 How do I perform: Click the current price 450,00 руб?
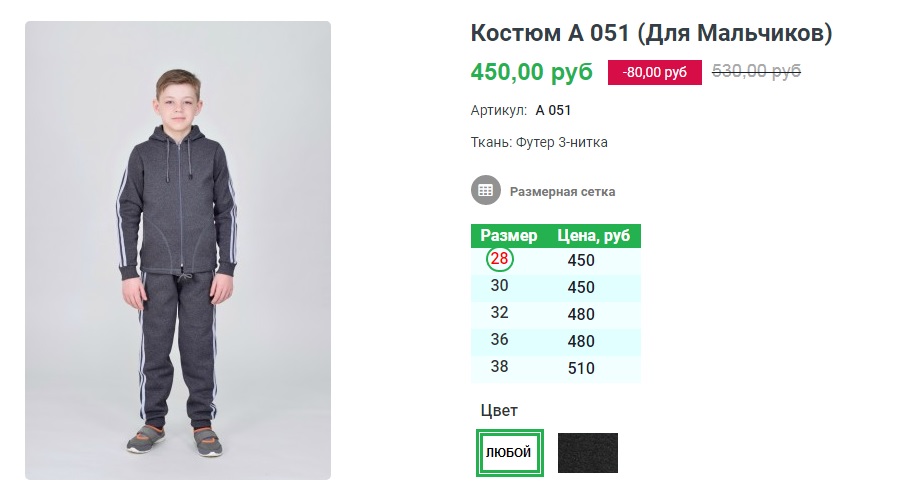(x=531, y=72)
